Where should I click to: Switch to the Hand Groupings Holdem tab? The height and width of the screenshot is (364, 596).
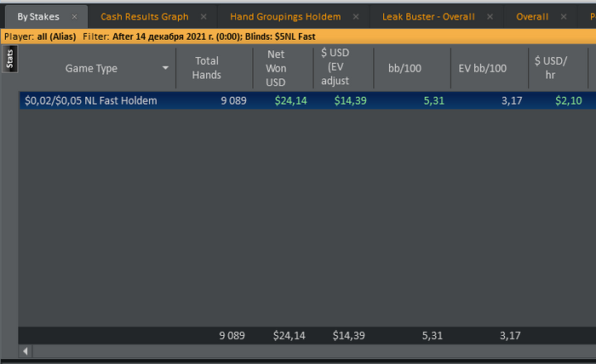[x=285, y=17]
